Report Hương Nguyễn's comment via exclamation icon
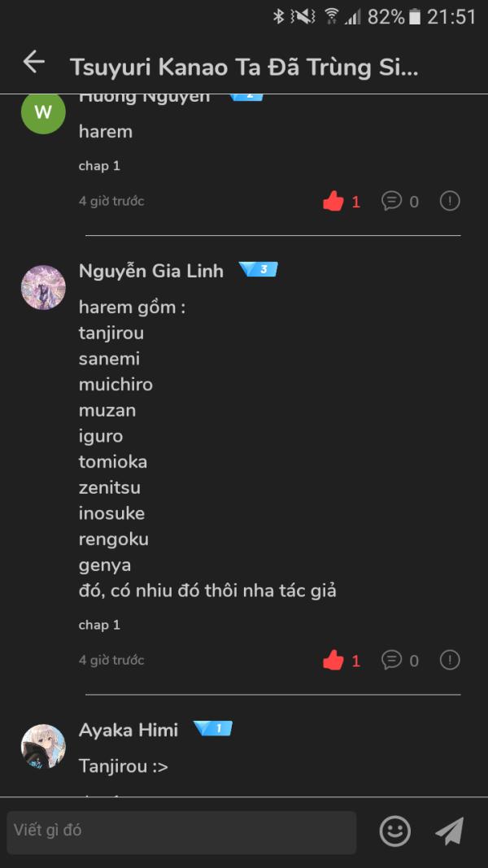Screen dimensions: 488x868 pyautogui.click(x=450, y=201)
